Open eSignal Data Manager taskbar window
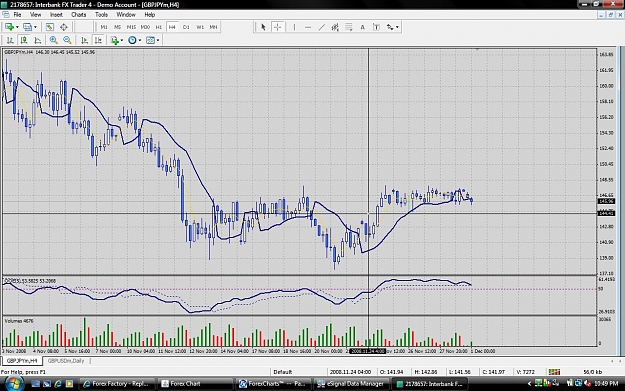 [351, 384]
